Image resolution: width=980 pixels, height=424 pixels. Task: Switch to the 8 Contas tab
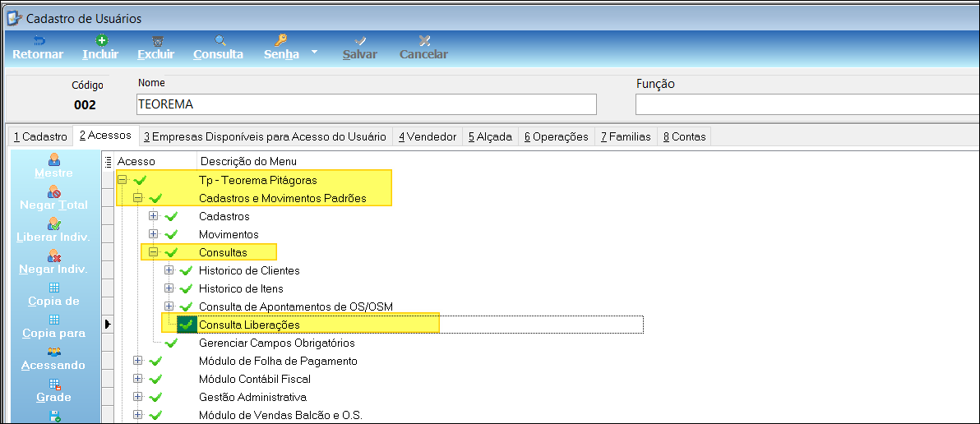684,136
